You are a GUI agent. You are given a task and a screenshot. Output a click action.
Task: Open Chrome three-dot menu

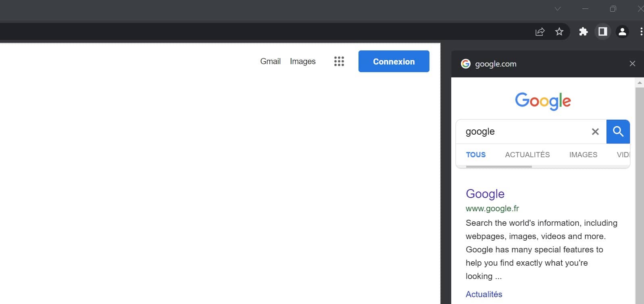[x=641, y=31]
